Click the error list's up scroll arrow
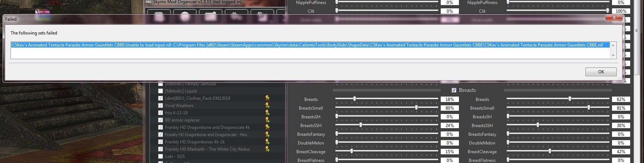This screenshot has width=644, height=163. pyautogui.click(x=613, y=45)
